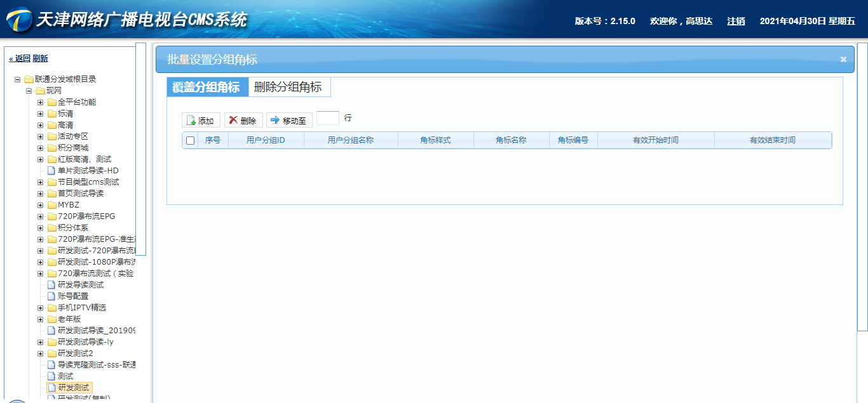Click the 天津网络广播电视台 logo icon

pyautogui.click(x=19, y=20)
